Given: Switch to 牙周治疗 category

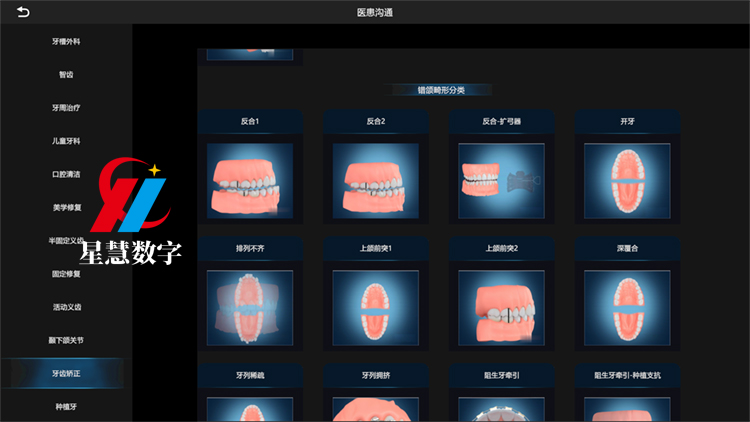Looking at the screenshot, I should [66, 107].
